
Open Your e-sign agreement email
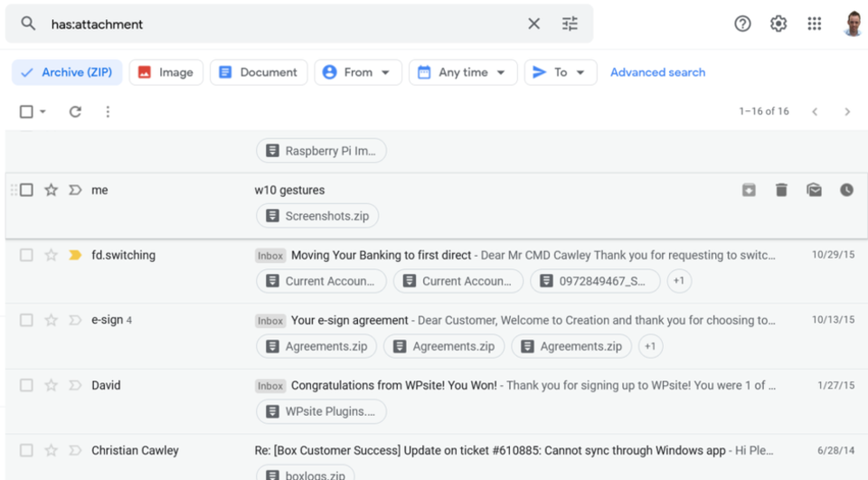349,320
